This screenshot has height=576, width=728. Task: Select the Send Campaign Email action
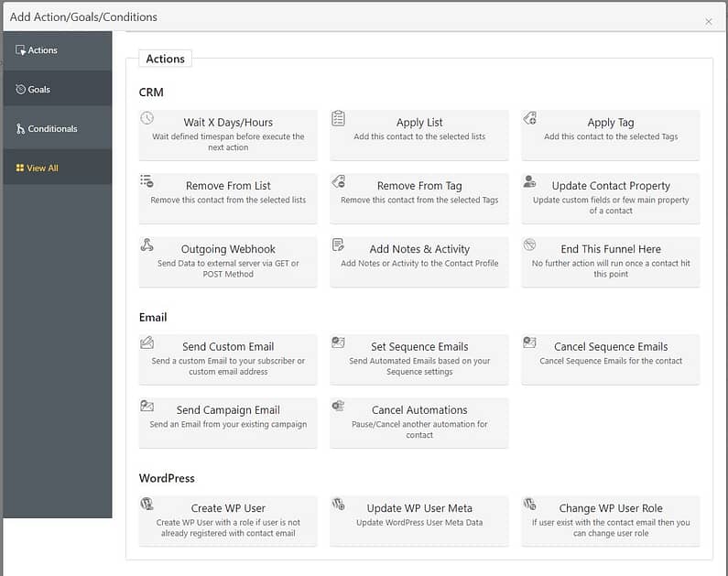[x=228, y=423]
